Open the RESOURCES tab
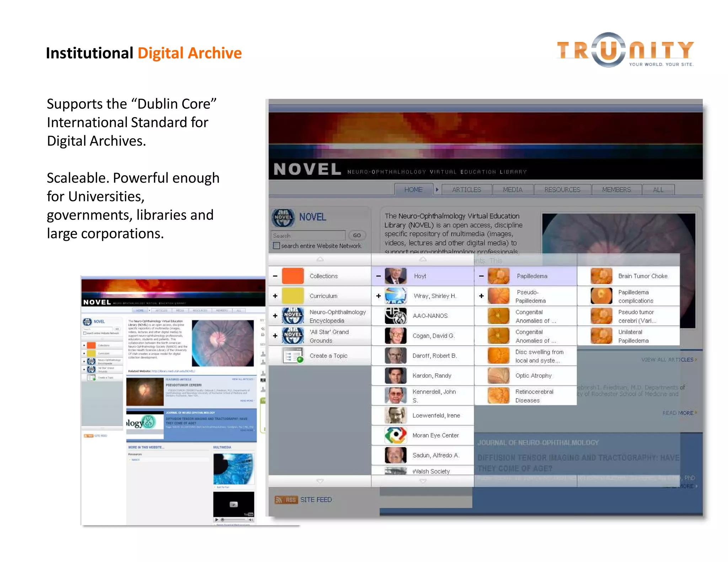This screenshot has height=562, width=728. coord(562,190)
